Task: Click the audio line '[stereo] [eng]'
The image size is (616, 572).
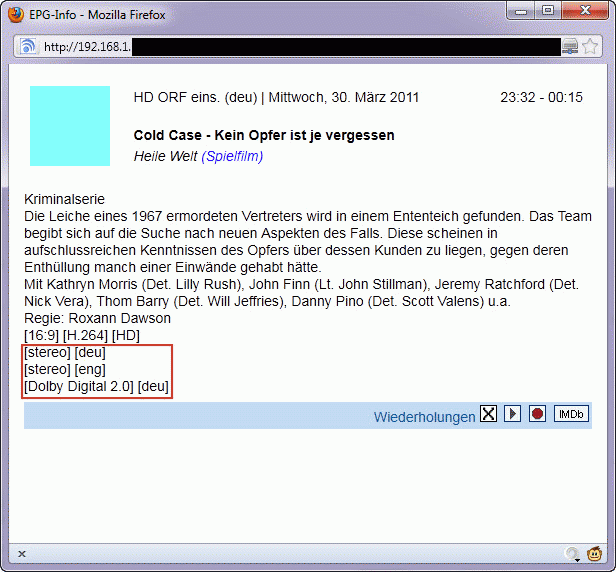Action: [x=65, y=369]
